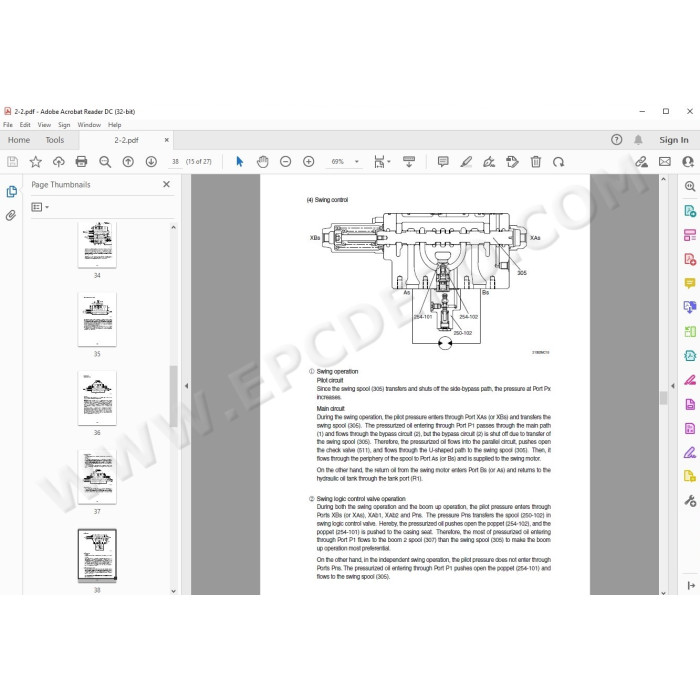Click the scrolling mode icon
The width and height of the screenshot is (700, 700).
click(x=409, y=162)
